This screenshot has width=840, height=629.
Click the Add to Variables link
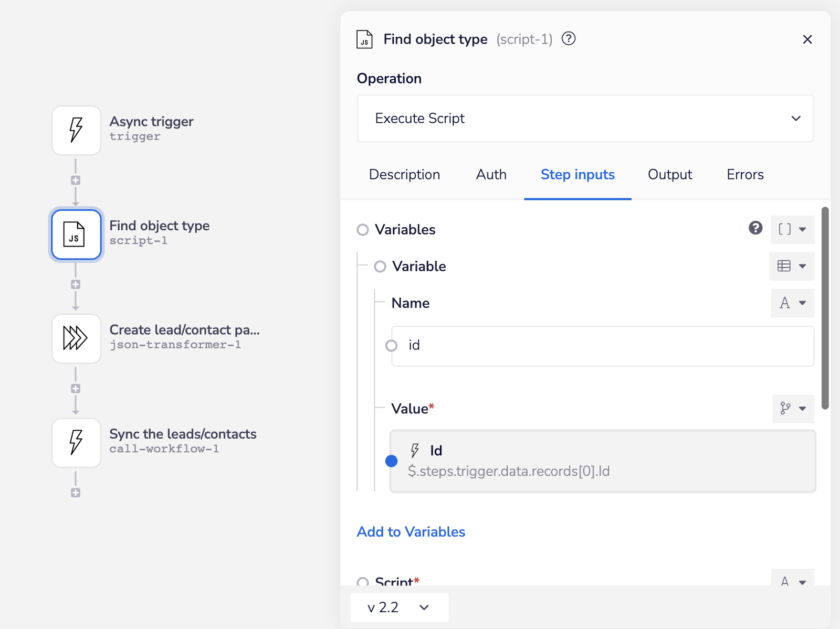(411, 532)
